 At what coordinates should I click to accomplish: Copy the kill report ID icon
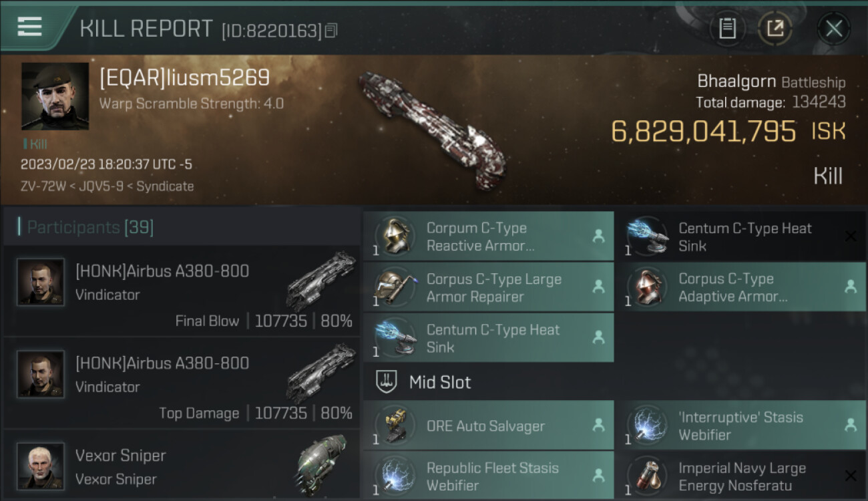click(x=331, y=30)
